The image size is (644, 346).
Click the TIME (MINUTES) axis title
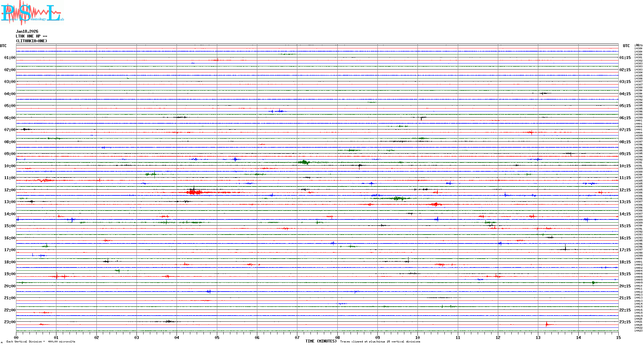click(x=321, y=341)
